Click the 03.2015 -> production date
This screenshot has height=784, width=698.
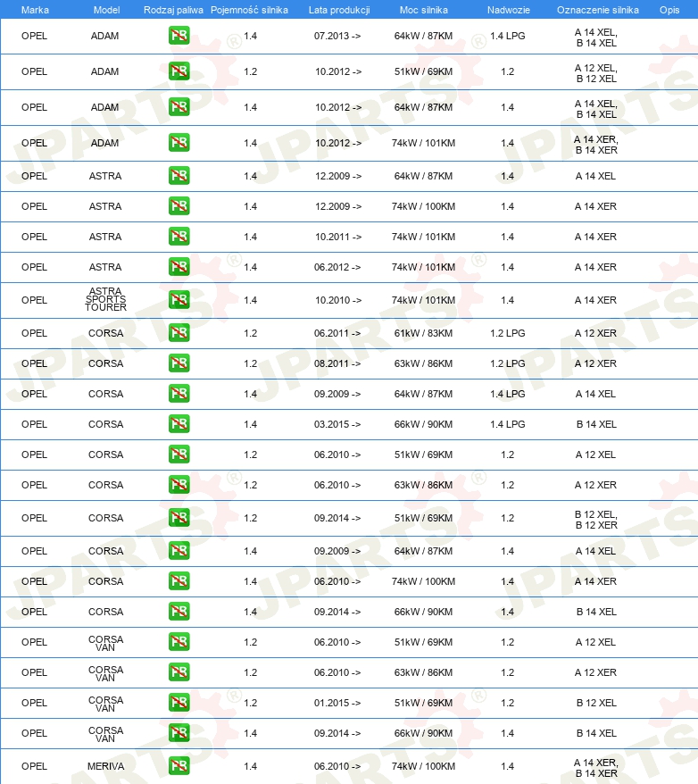(x=337, y=424)
